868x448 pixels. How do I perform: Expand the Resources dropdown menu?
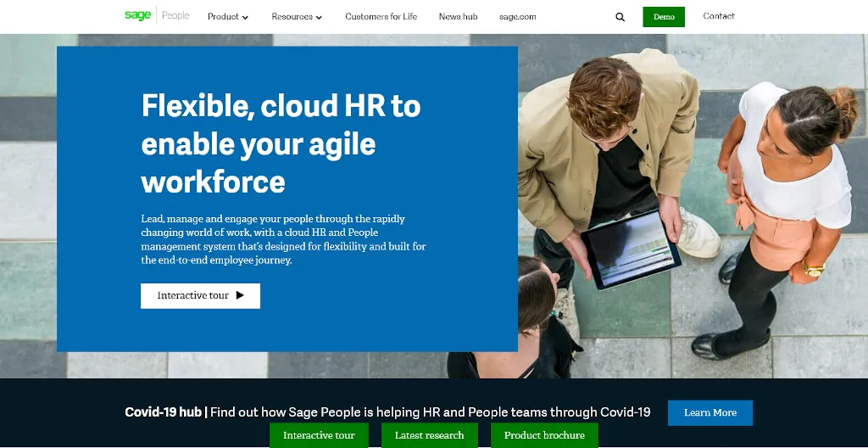click(x=297, y=17)
